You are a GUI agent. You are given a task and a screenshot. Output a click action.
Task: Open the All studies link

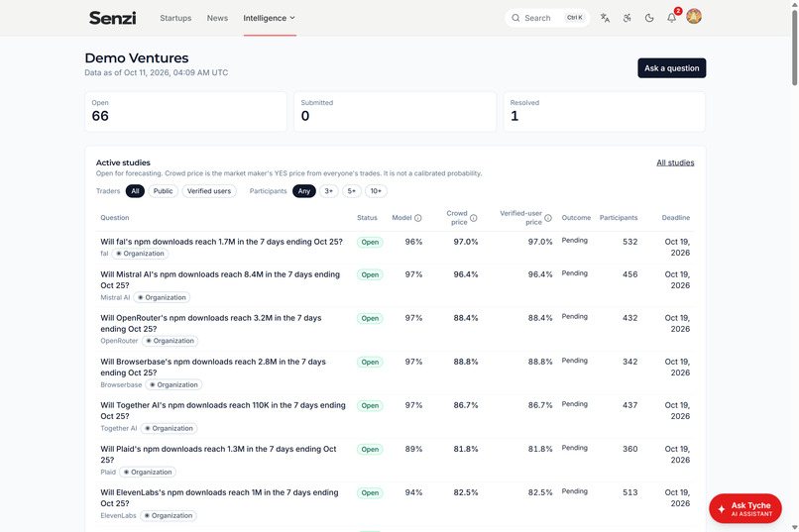(x=675, y=162)
